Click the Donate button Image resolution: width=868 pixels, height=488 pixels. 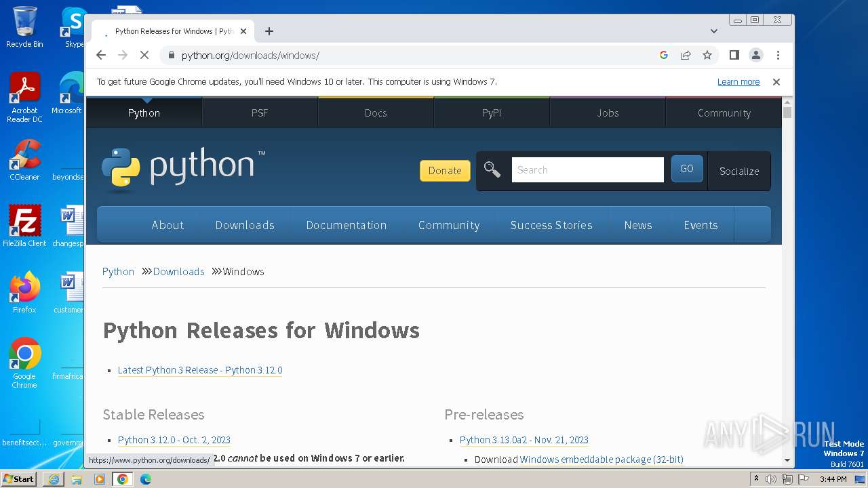tap(445, 171)
